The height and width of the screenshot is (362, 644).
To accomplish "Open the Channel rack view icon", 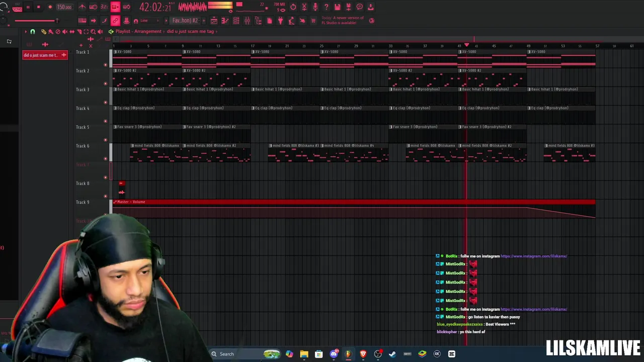I will pyautogui.click(x=236, y=21).
